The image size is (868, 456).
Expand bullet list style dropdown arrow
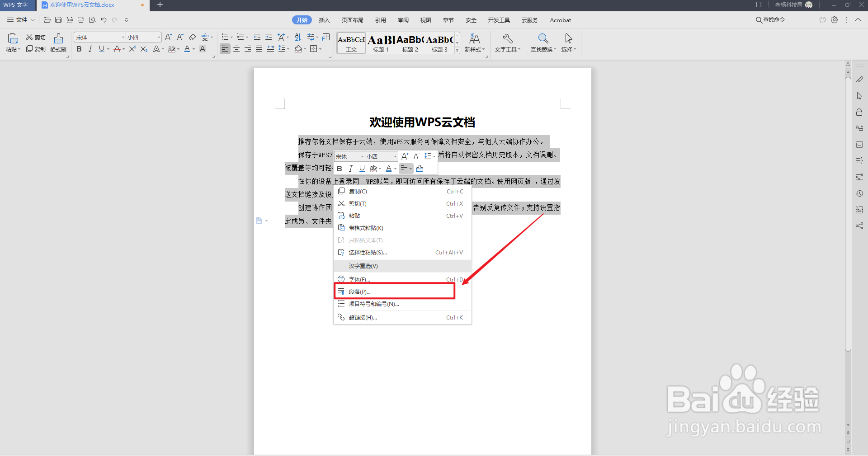231,38
